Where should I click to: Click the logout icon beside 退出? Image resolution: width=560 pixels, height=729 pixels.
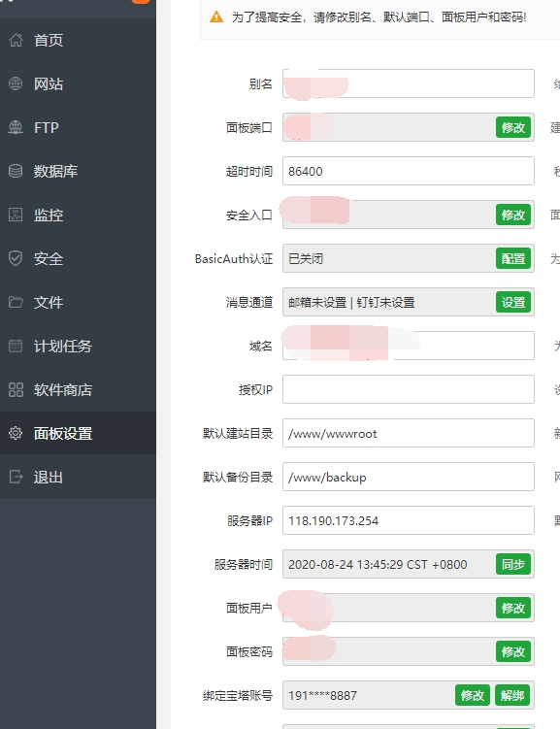pyautogui.click(x=16, y=477)
